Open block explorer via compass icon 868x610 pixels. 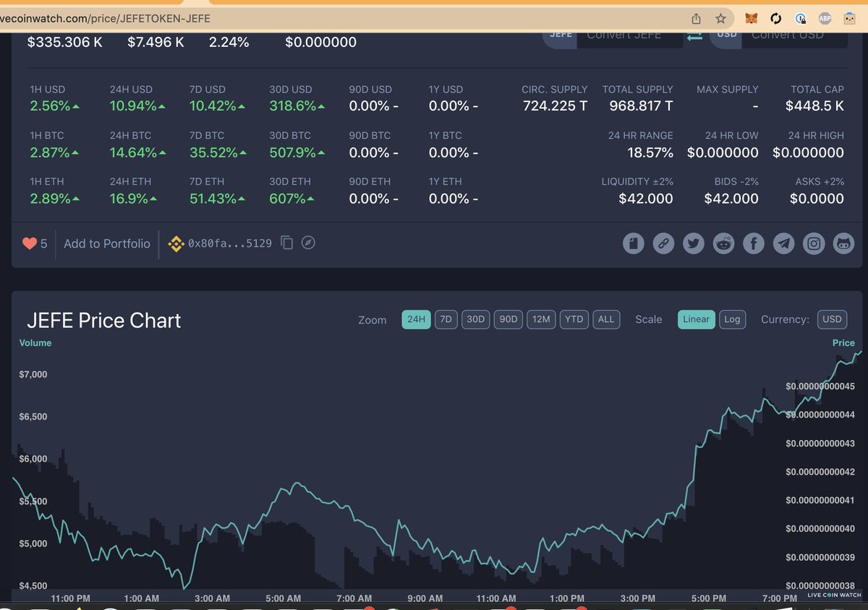pyautogui.click(x=308, y=243)
